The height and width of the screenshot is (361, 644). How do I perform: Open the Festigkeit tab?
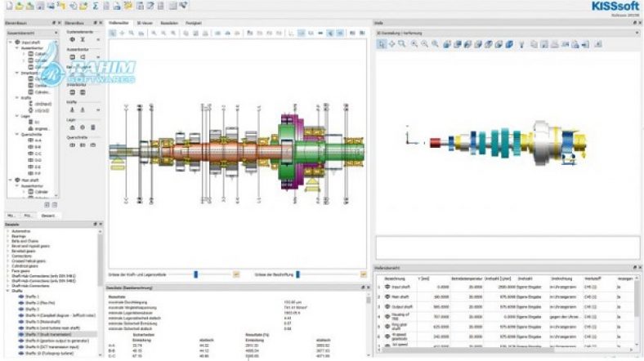[194, 23]
